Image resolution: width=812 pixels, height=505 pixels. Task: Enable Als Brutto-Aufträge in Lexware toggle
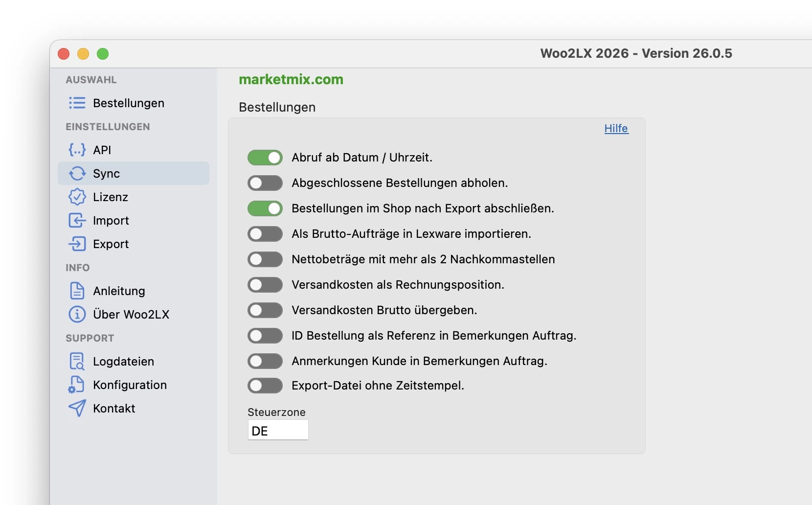pyautogui.click(x=265, y=234)
